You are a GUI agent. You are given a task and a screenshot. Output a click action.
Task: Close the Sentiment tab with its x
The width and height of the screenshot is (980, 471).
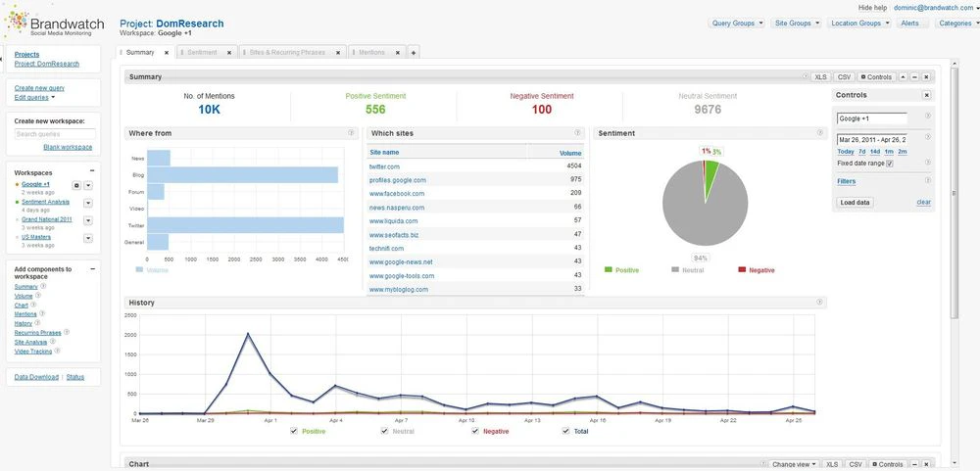point(228,53)
